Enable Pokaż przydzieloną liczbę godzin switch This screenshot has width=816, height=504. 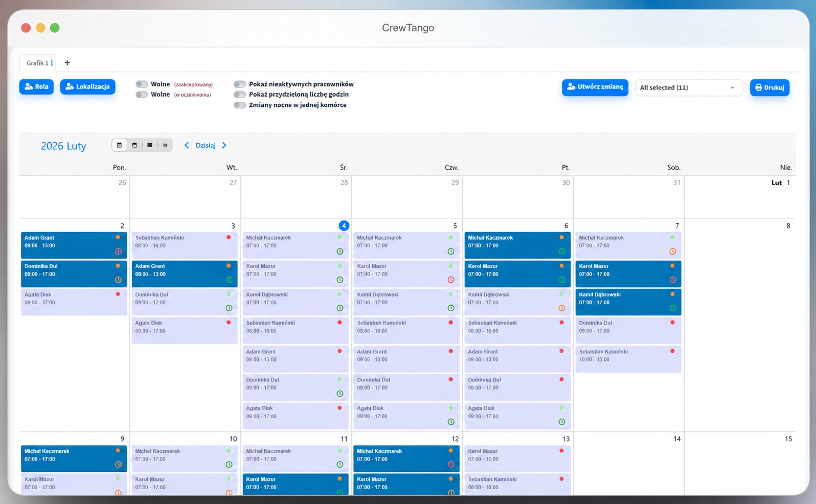pos(240,95)
